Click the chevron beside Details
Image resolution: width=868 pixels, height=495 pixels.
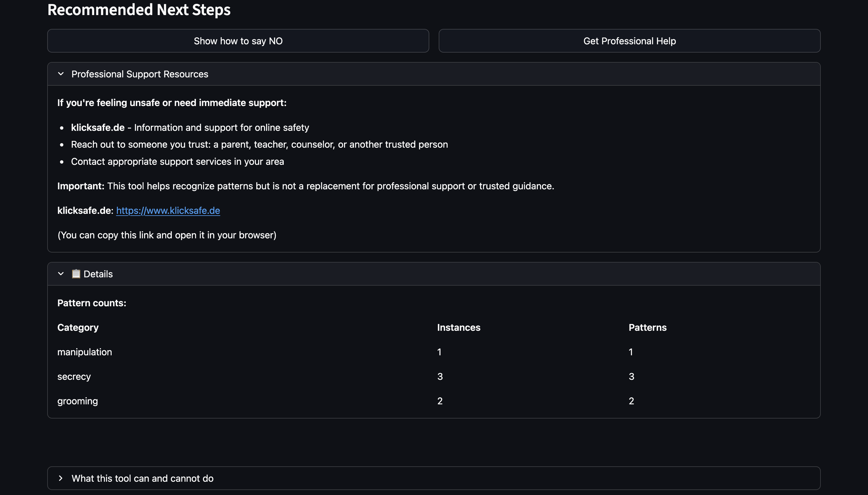click(61, 274)
